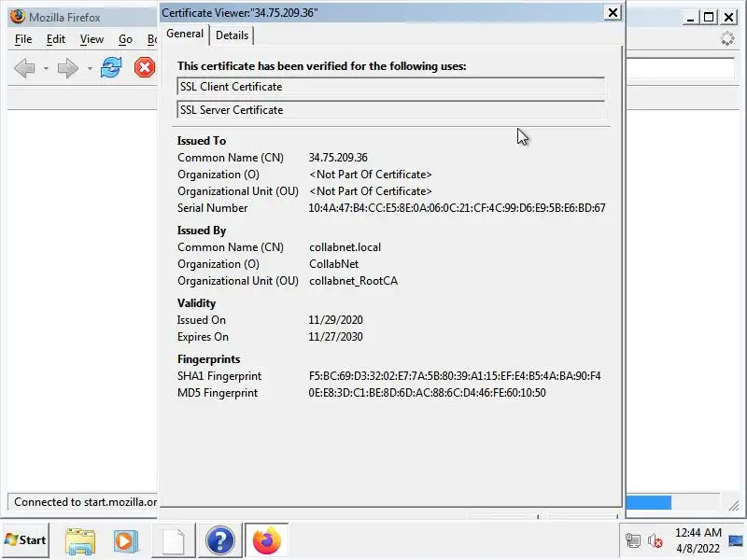Screen dimensions: 747x560
Task: Click the SSL Client Certificate field
Action: point(390,87)
